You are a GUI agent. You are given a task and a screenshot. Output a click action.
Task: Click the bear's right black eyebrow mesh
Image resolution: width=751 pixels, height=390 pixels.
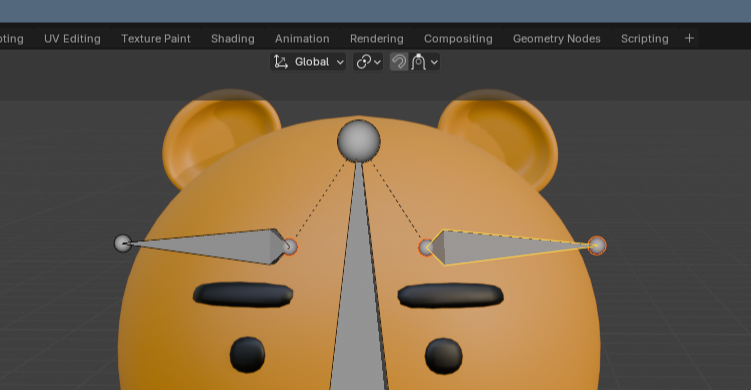tap(451, 296)
